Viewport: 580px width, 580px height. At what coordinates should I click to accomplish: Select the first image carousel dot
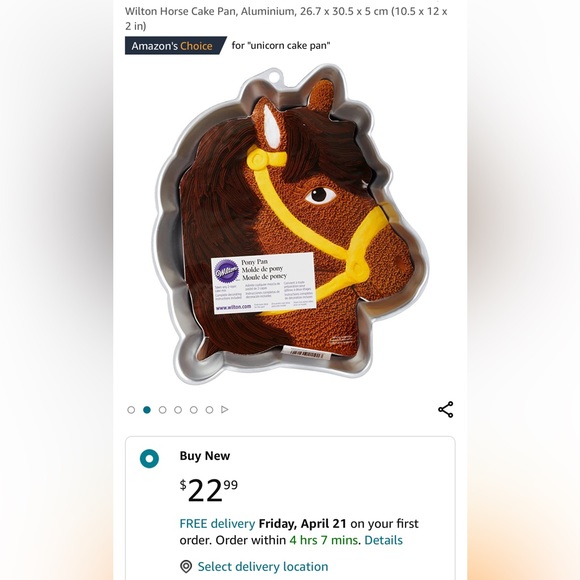131,410
